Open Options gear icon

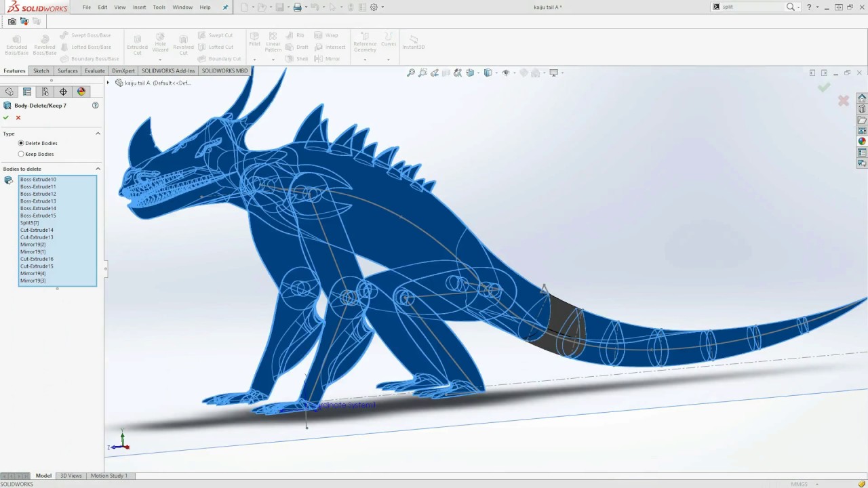[374, 7]
